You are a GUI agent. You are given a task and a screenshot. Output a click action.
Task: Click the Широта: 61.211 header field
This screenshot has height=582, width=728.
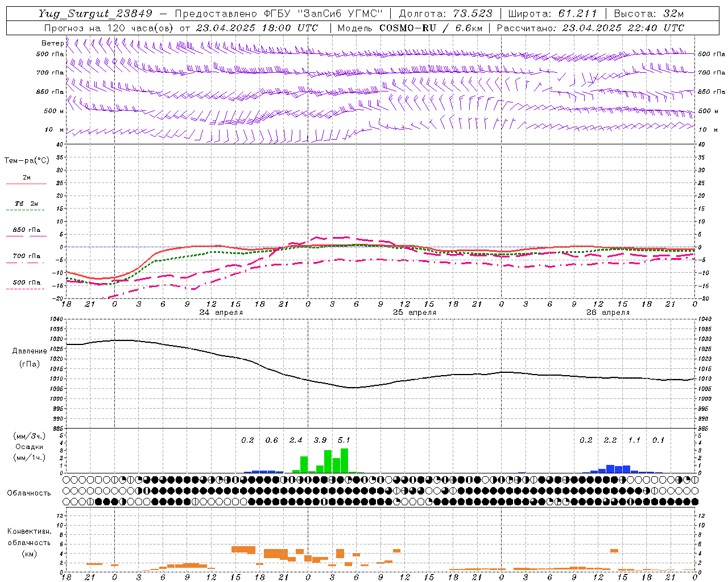tap(552, 14)
